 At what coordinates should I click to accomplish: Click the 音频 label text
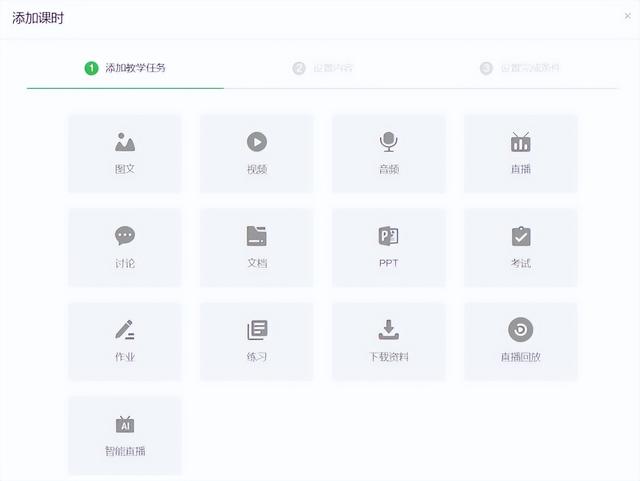pyautogui.click(x=389, y=169)
